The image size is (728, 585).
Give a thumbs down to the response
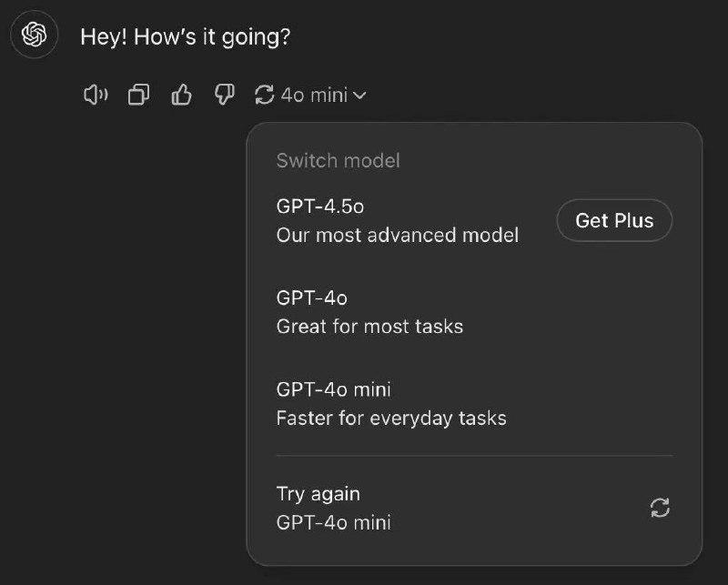222,95
